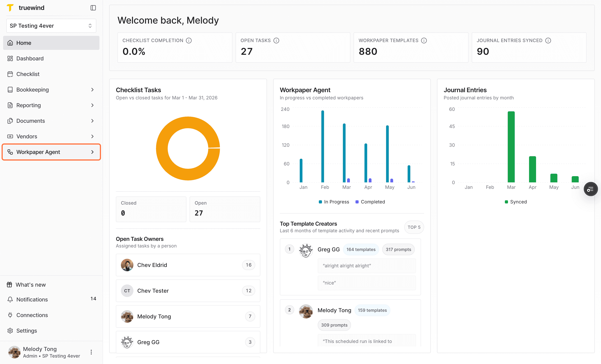This screenshot has width=601, height=364.
Task: Click the Checklist Completion 0.0% value
Action: point(134,52)
